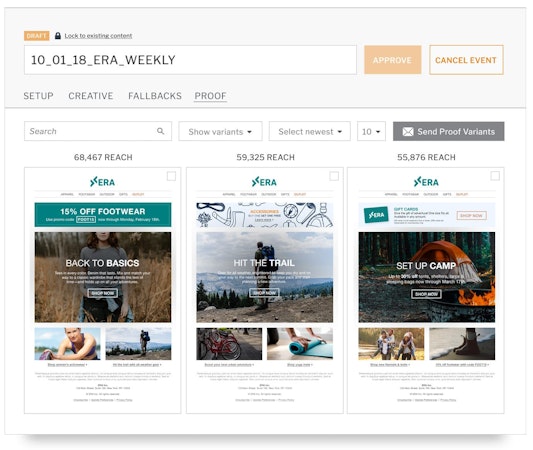Viewport: 533px width, 450px height.
Task: Switch to the FALLBACKS tab
Action: 155,96
